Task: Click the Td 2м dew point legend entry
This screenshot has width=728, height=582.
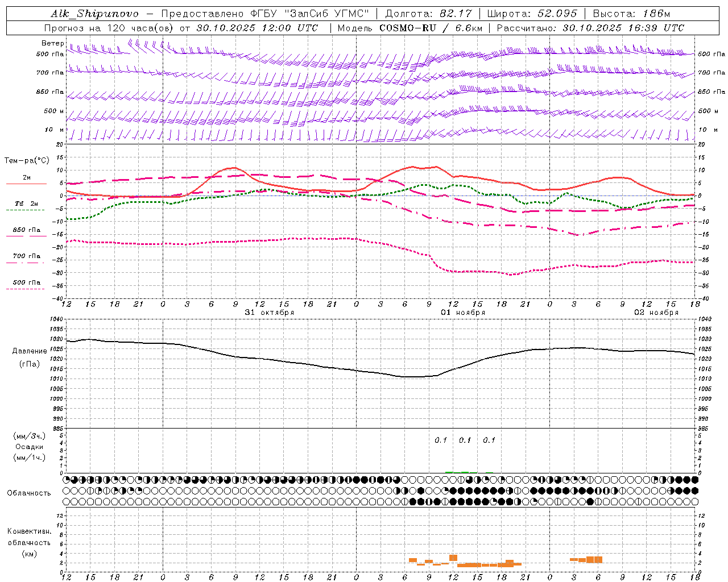Action: 26,204
